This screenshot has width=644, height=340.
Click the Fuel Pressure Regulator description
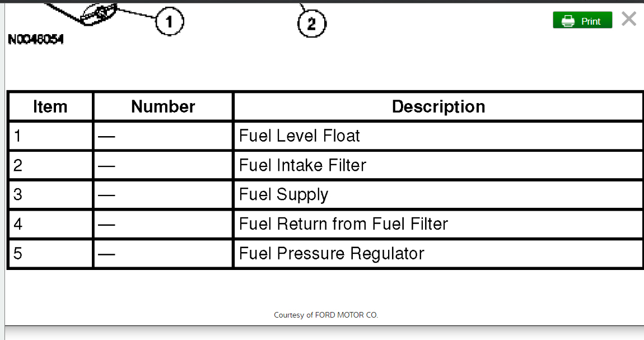332,254
